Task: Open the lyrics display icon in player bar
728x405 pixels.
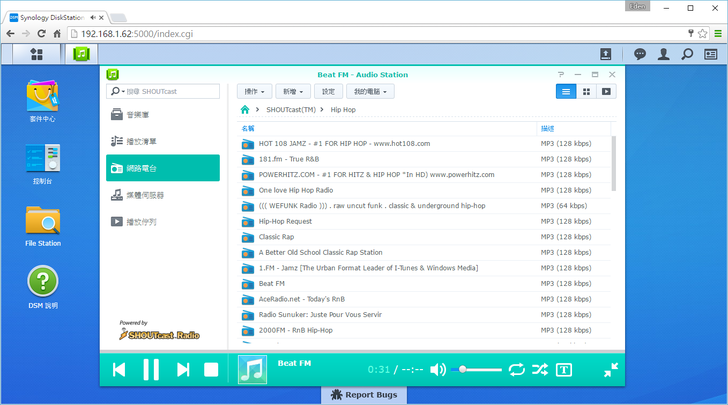Action: pos(564,370)
